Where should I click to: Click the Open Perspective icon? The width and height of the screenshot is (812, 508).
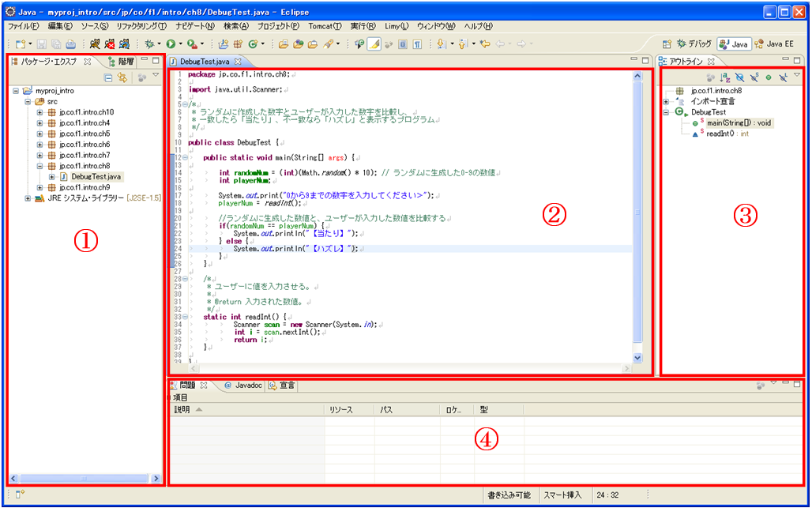tap(665, 44)
